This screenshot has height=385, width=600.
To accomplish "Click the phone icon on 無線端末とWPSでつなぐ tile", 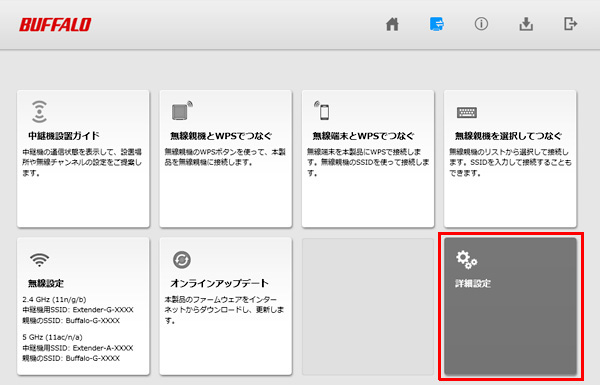I will pos(322,111).
